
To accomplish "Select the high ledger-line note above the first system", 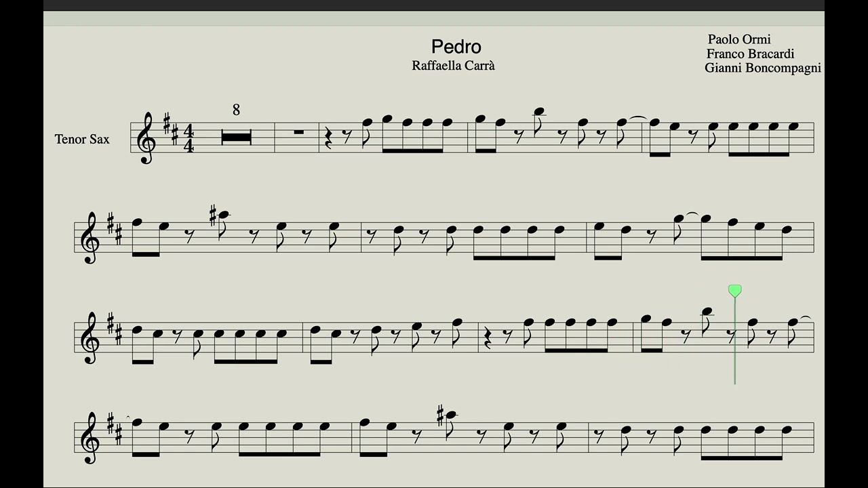I will pos(539,112).
